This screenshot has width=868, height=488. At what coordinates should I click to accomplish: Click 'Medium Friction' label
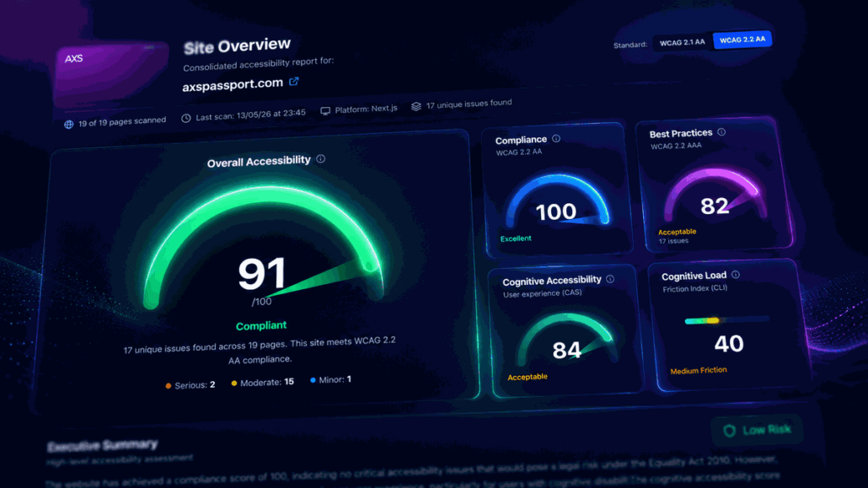click(699, 371)
